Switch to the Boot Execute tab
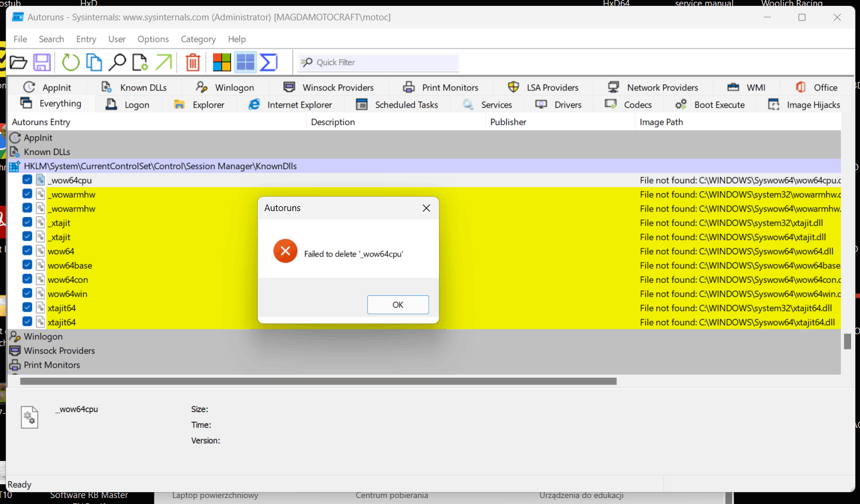The height and width of the screenshot is (504, 860). (710, 105)
